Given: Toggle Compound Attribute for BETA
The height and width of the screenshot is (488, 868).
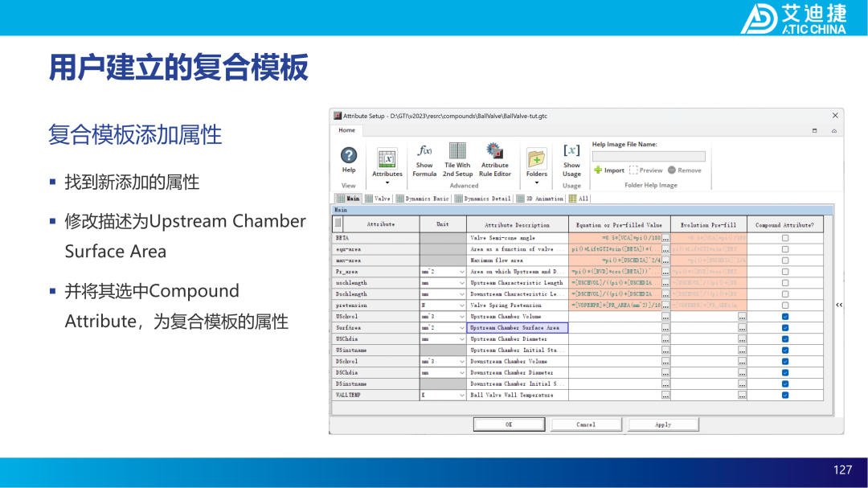Looking at the screenshot, I should 785,238.
